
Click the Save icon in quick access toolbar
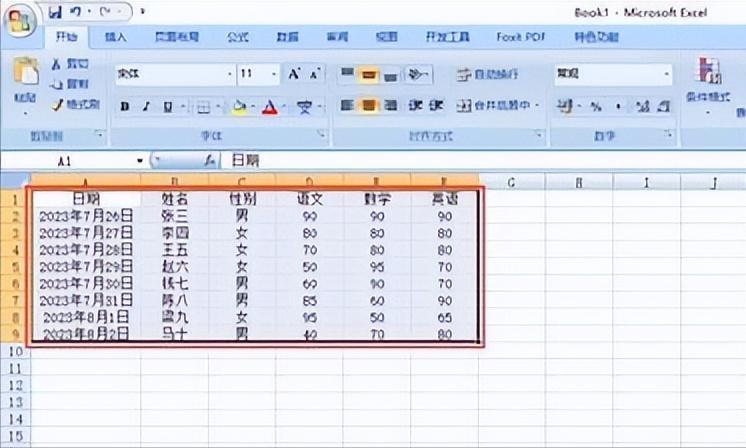[x=55, y=11]
